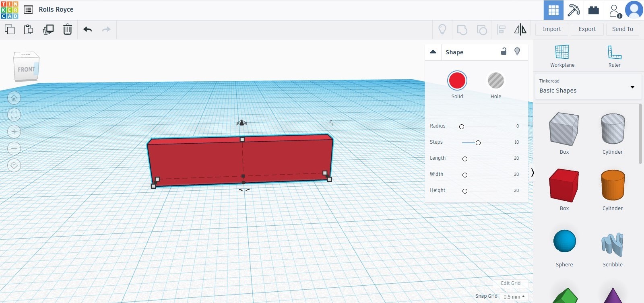Viewport: 644px width, 303px height.
Task: Click the shapes panel scrollbar
Action: (640, 134)
